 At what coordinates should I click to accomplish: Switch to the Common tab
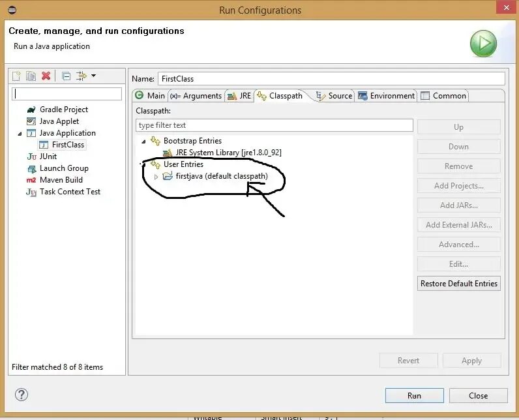point(443,96)
